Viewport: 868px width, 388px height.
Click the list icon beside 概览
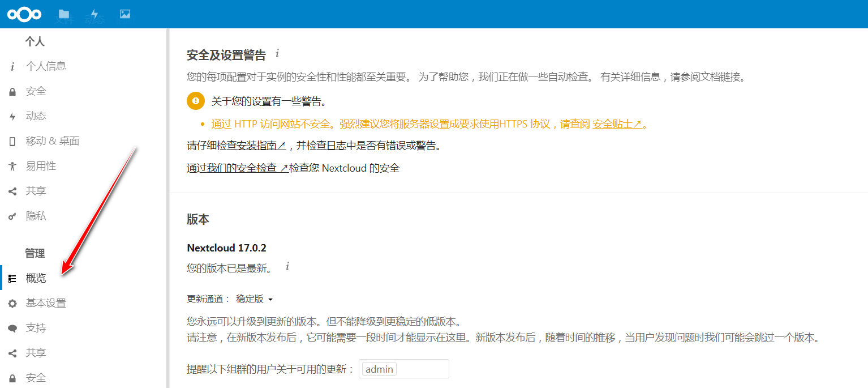pos(12,279)
